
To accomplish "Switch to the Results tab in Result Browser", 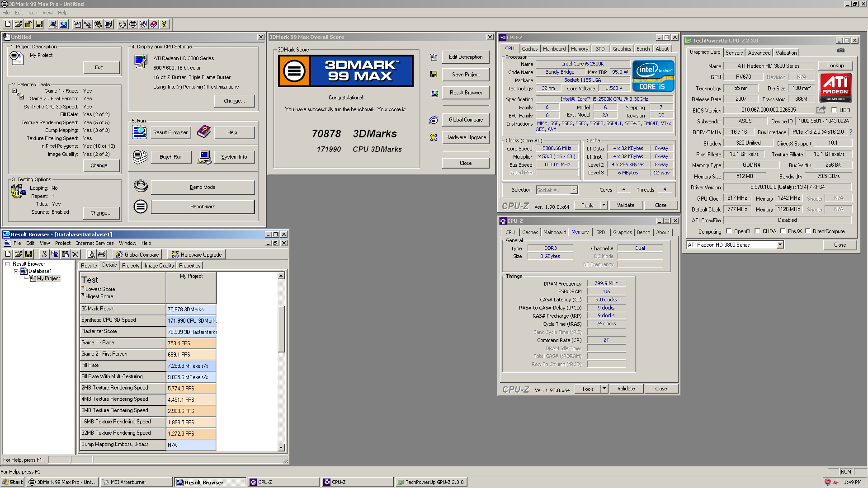I will (89, 266).
